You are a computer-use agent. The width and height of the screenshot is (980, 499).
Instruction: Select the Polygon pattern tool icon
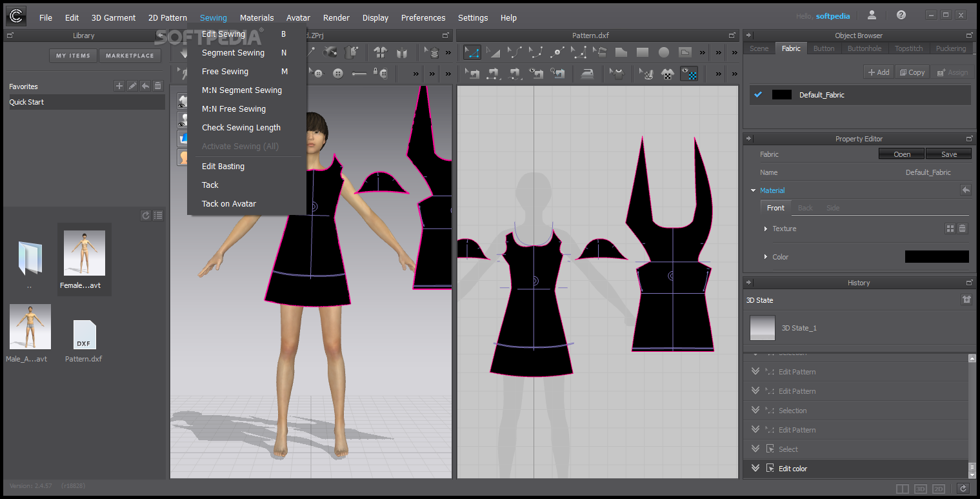[x=621, y=52]
